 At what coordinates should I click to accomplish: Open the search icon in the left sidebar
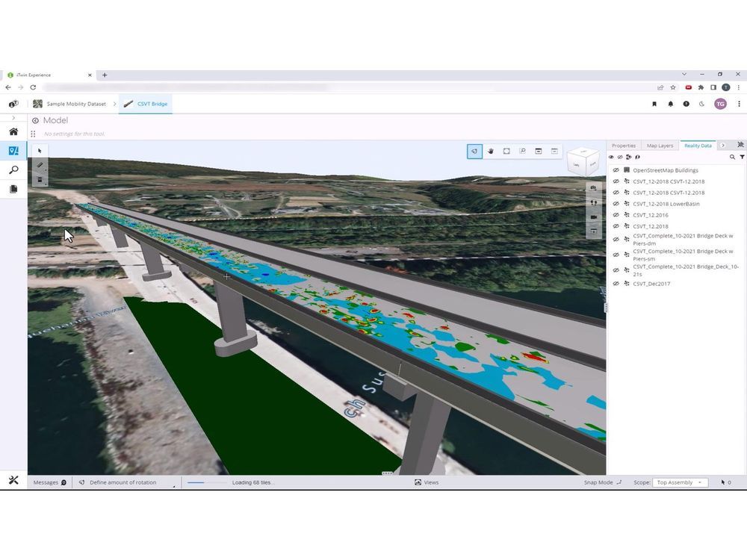point(13,169)
